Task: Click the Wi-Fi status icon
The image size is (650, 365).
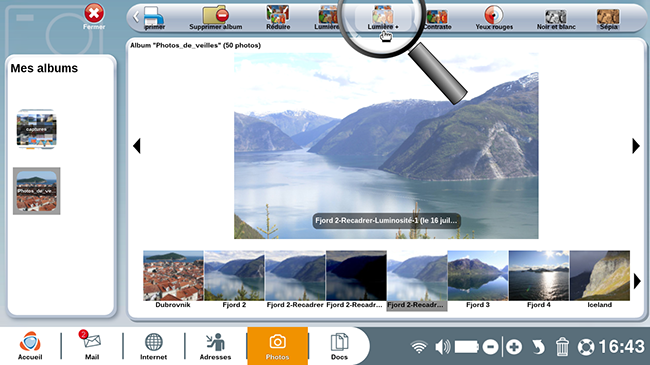Action: (x=419, y=347)
